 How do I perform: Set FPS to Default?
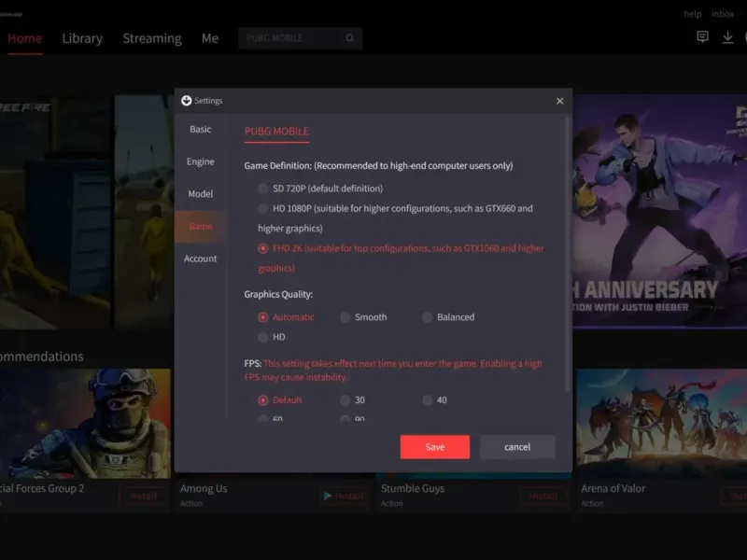click(262, 400)
